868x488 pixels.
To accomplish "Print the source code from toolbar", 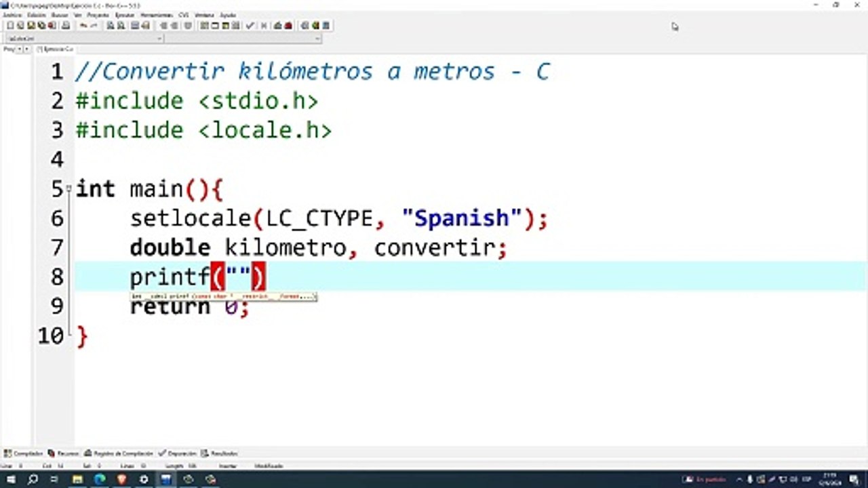I will [x=65, y=25].
